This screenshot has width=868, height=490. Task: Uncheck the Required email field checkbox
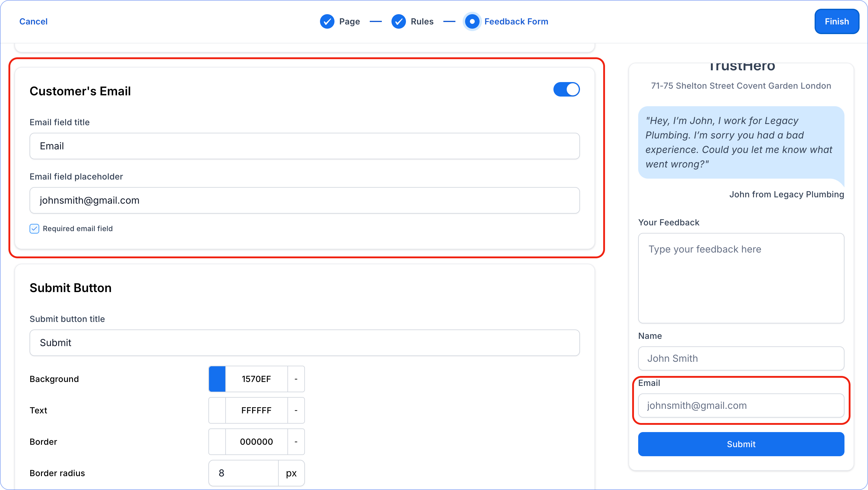coord(34,229)
